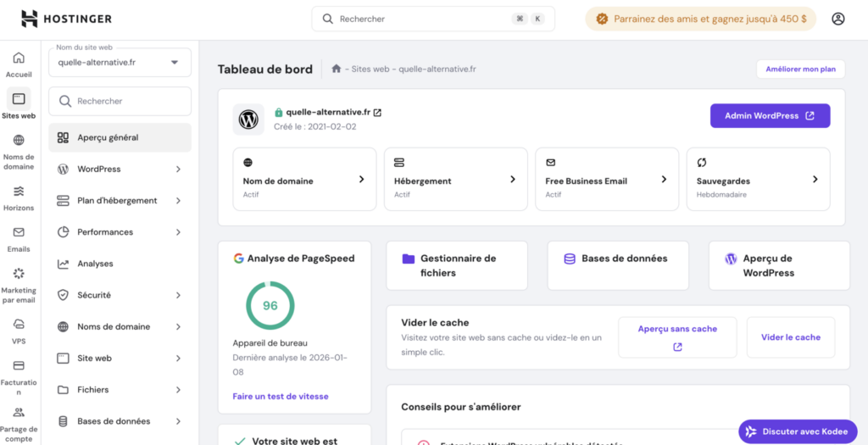868x445 pixels.
Task: Open quelle-alternative.fr external link icon
Action: (377, 113)
